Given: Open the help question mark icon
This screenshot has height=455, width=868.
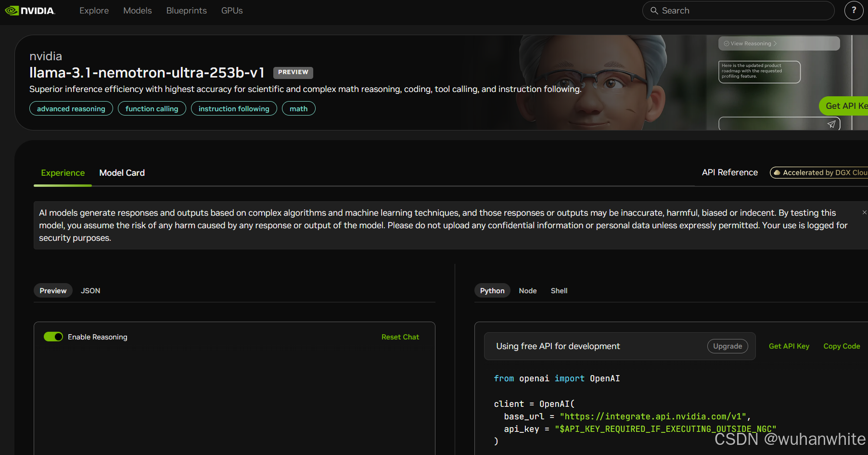Looking at the screenshot, I should pos(854,10).
